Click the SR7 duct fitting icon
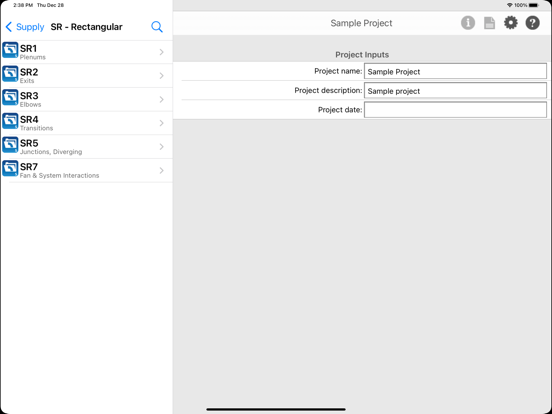 coord(10,168)
